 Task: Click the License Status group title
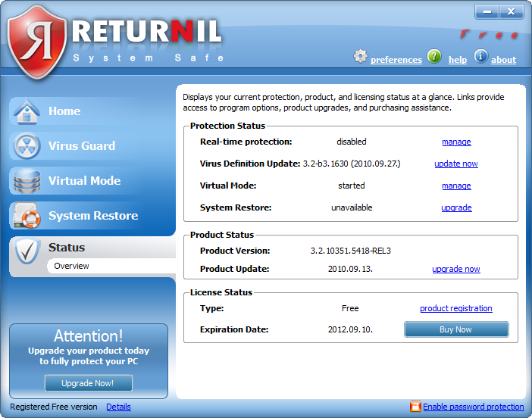tap(221, 292)
